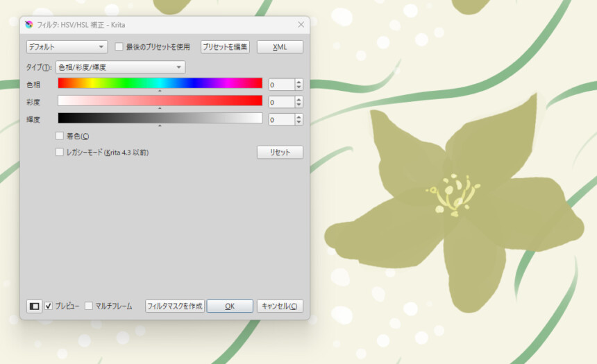This screenshot has width=597, height=364.
Task: Click the リセット button
Action: click(x=280, y=152)
